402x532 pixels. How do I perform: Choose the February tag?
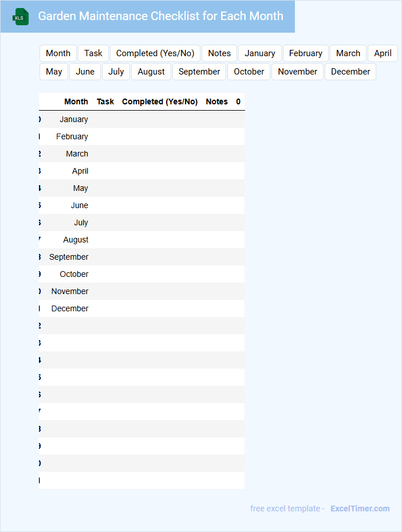pyautogui.click(x=306, y=53)
